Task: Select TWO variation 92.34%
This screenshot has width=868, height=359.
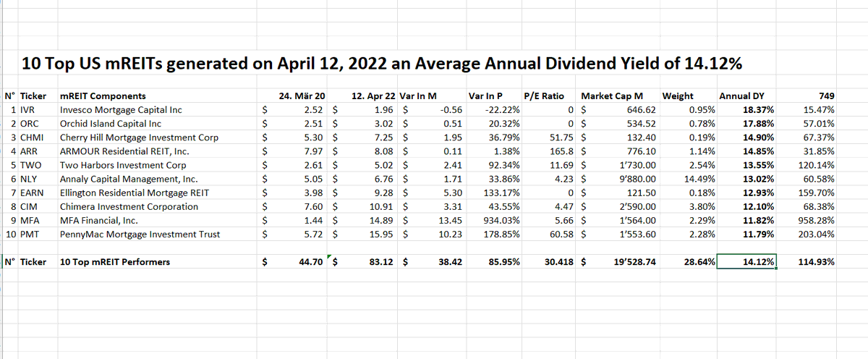Action: click(505, 165)
